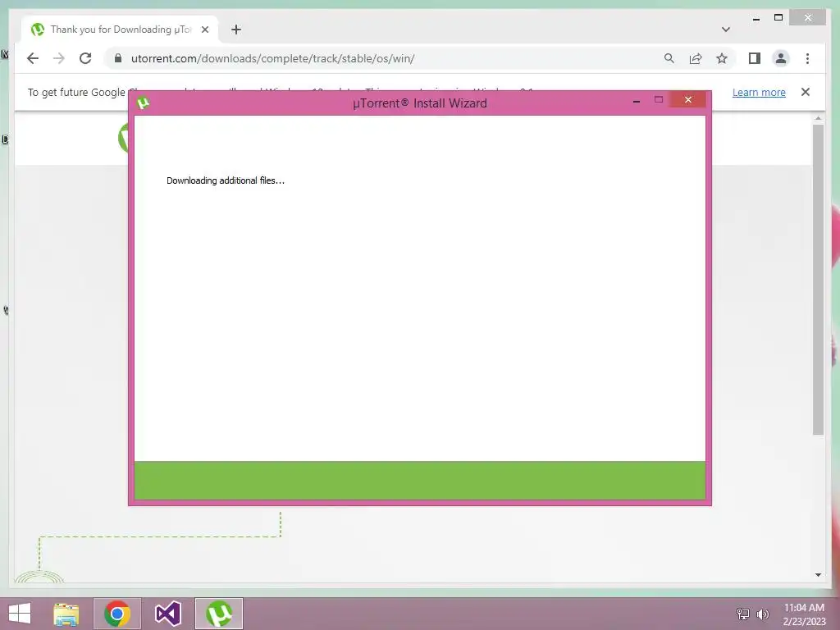Click the scrollbar's down arrow
Image resolution: width=840 pixels, height=630 pixels.
818,575
